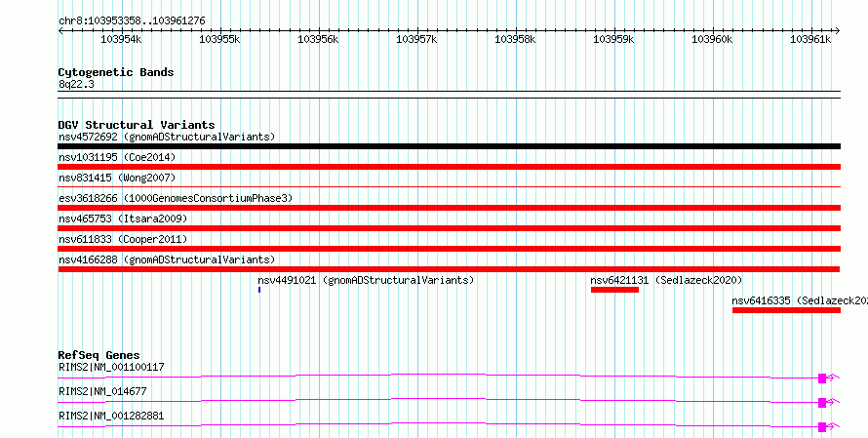Open transcript label RIMS2|NM_014677
The image size is (868, 438).
point(102,391)
